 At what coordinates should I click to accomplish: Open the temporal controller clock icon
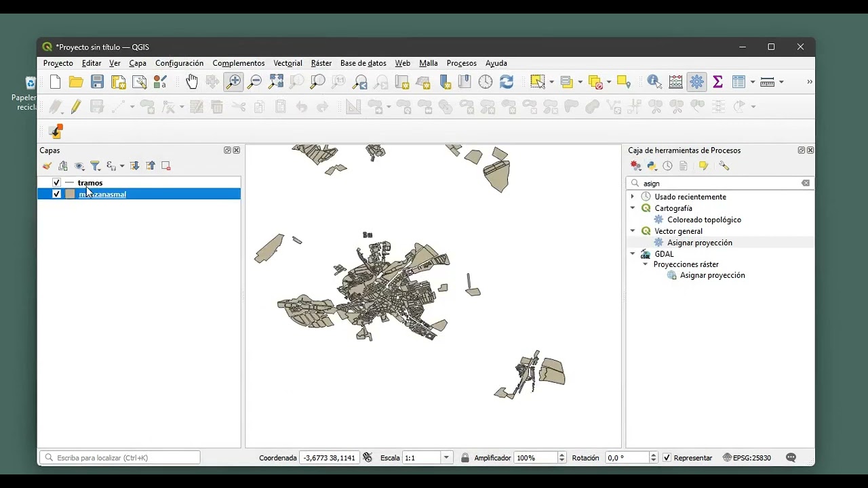(x=486, y=82)
